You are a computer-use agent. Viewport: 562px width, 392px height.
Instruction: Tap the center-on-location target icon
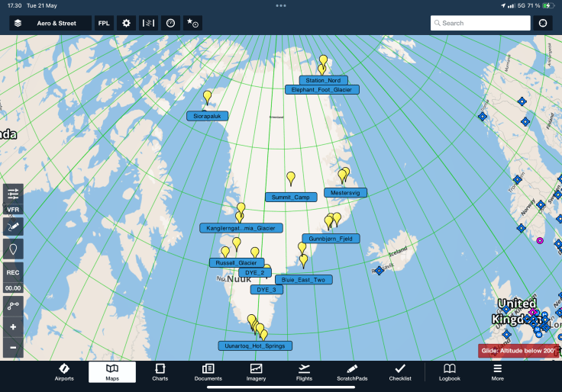(x=543, y=23)
